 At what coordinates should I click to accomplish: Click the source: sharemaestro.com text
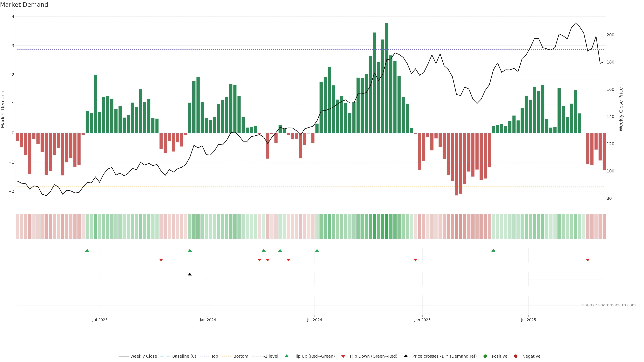609,305
